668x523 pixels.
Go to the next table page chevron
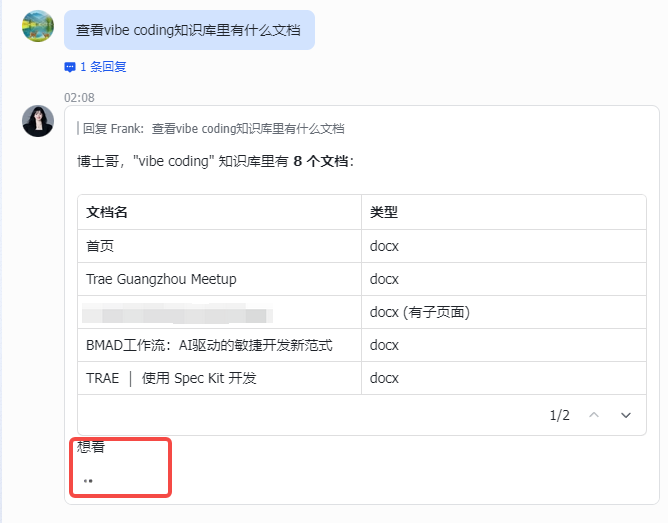(626, 415)
